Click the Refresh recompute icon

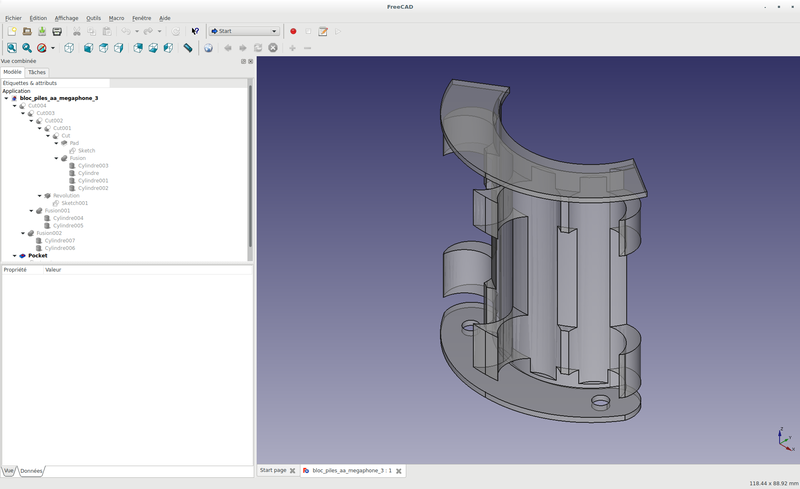point(176,31)
